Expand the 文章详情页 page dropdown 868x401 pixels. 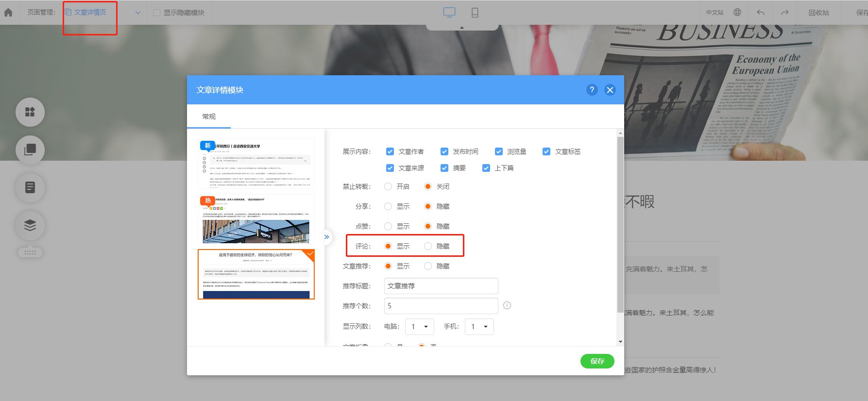[138, 13]
